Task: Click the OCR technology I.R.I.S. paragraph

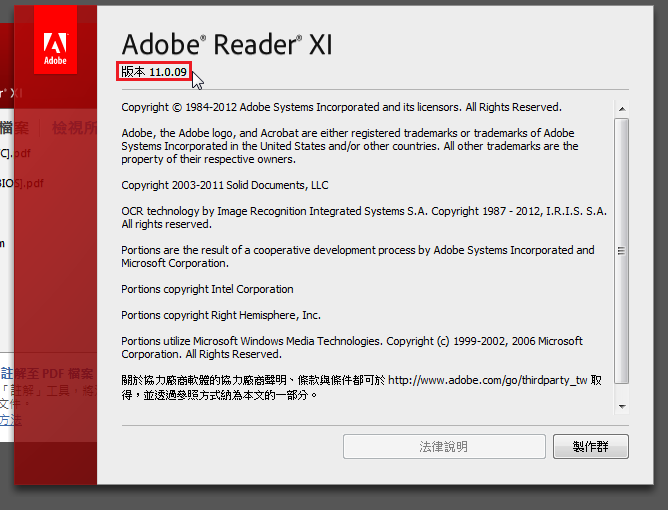Action: pos(364,217)
